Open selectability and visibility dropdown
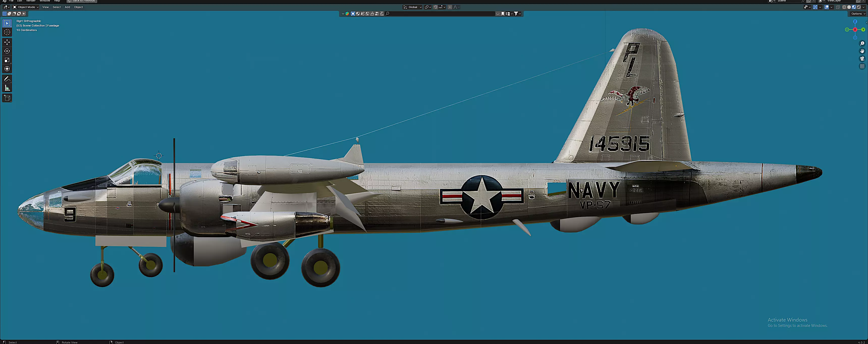 808,7
